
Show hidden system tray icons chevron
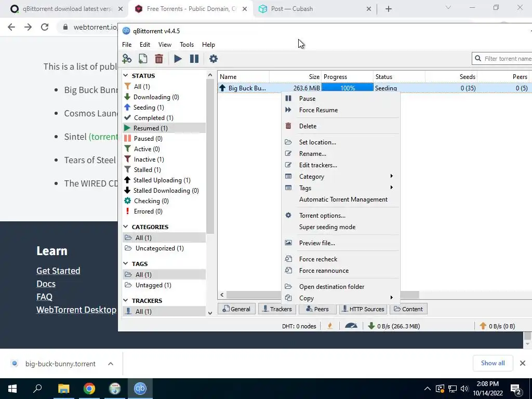[428, 389]
